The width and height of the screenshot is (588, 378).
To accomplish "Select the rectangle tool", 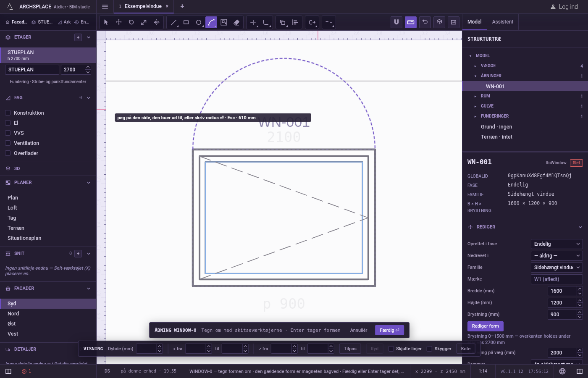I will 186,22.
